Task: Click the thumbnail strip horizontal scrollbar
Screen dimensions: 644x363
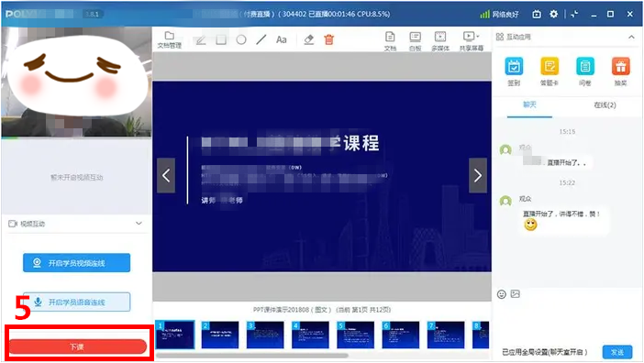Action: [x=252, y=356]
